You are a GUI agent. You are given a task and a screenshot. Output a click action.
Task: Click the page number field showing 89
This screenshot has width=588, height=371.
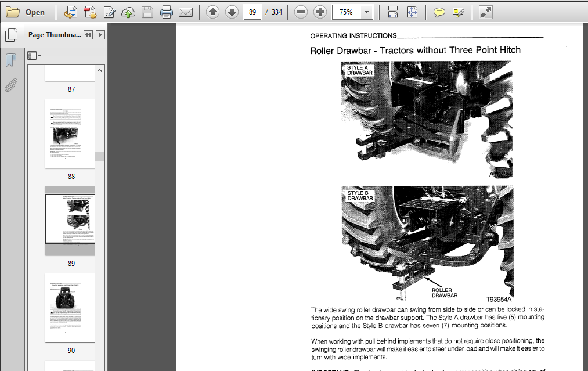(x=252, y=12)
